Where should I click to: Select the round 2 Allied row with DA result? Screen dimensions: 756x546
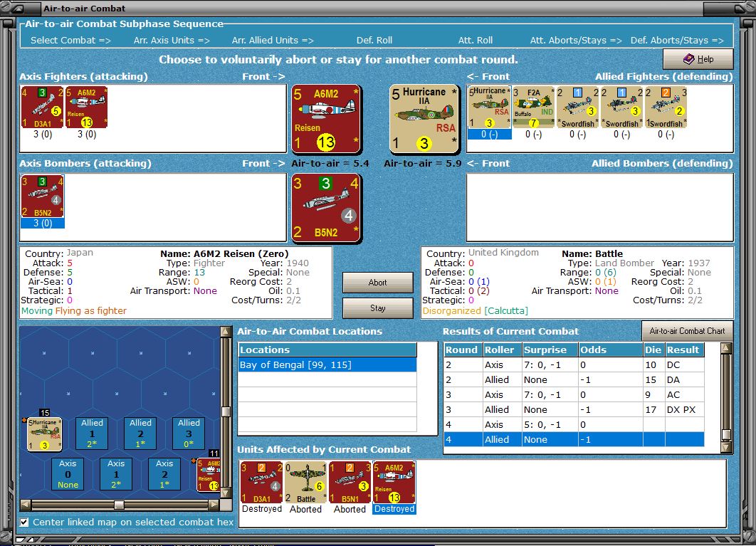click(x=574, y=379)
